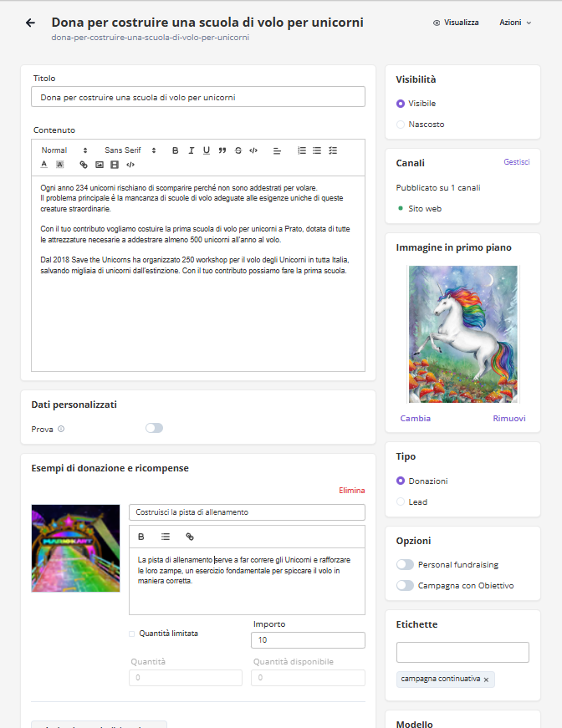Toggle bold in the Contenuto toolbar
Image resolution: width=562 pixels, height=728 pixels.
[x=176, y=150]
